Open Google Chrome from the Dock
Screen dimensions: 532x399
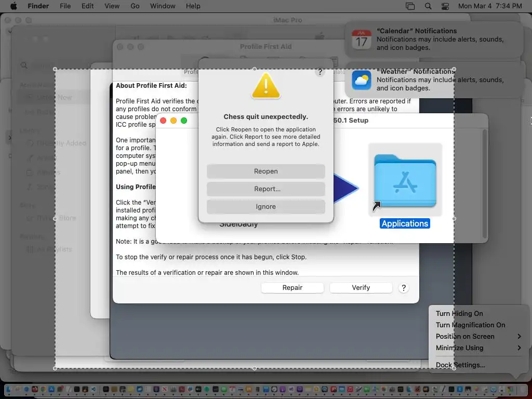pos(43,389)
